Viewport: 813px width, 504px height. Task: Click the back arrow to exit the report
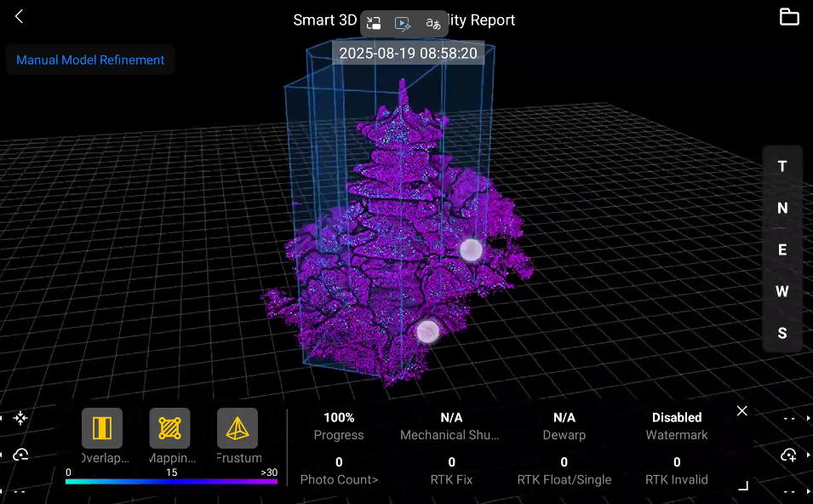(x=17, y=15)
